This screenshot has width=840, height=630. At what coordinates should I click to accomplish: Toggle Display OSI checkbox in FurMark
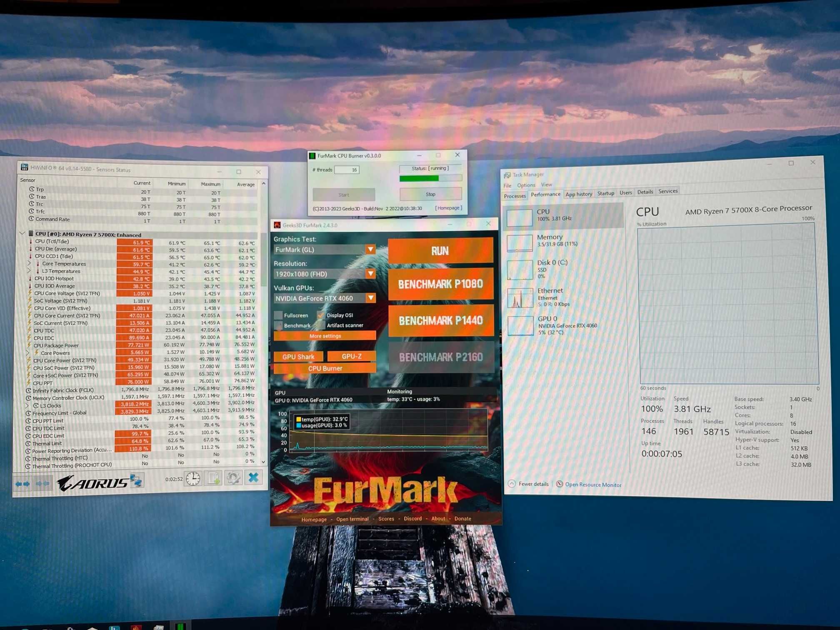tap(321, 315)
